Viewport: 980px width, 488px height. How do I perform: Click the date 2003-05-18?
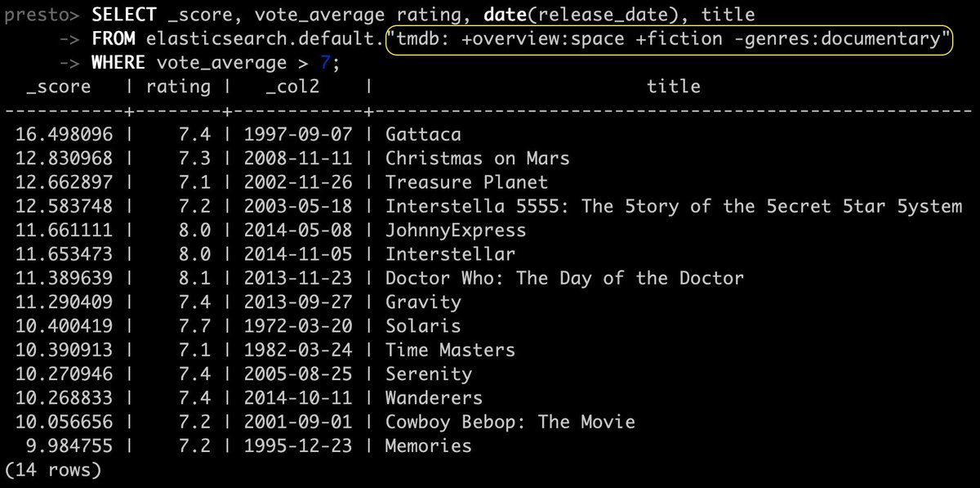coord(298,206)
